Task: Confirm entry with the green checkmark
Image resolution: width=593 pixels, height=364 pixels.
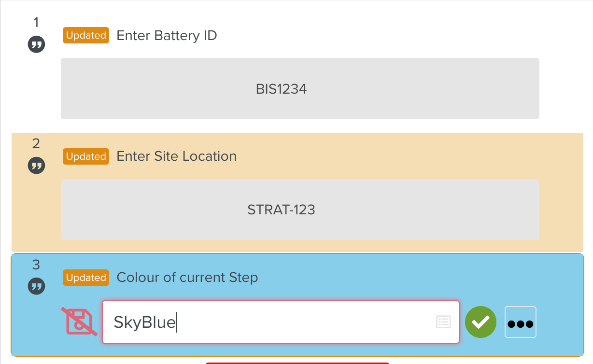Action: tap(480, 322)
